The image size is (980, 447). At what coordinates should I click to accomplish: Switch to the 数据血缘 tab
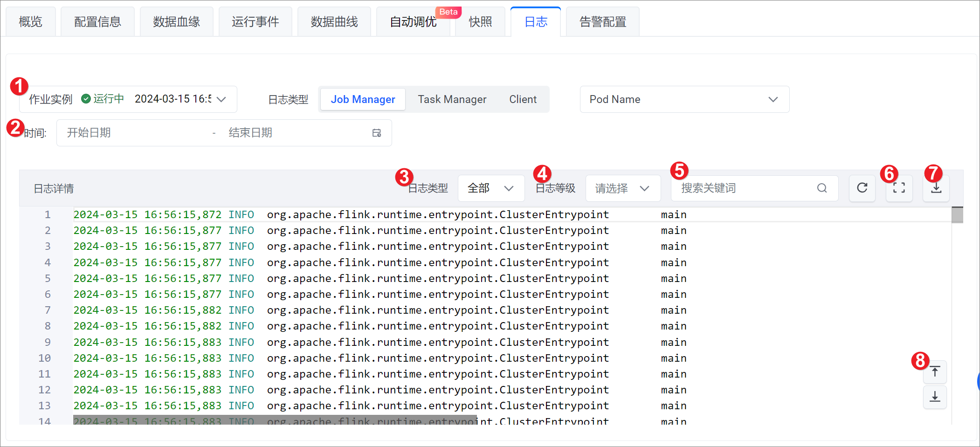pos(177,22)
